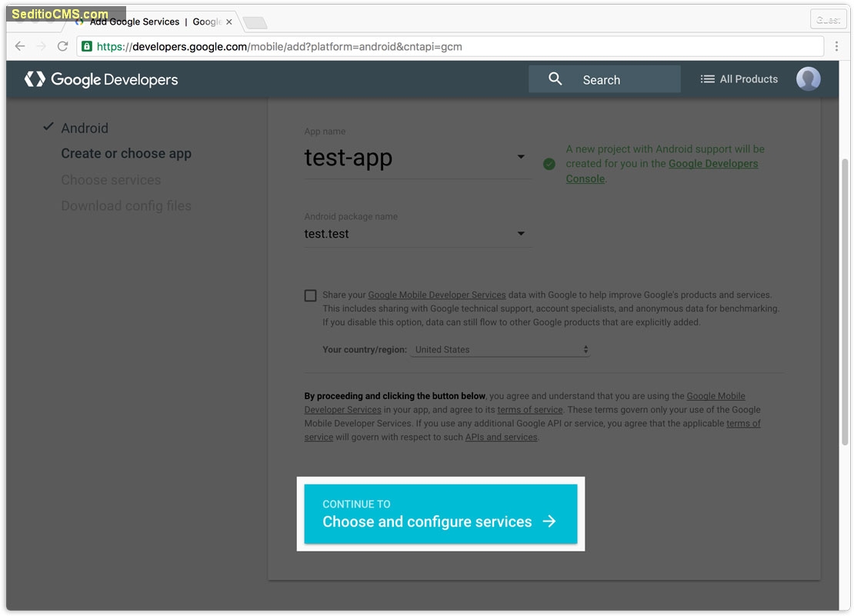Expand the Android package name dropdown
Screen dimensions: 854x616
[521, 234]
